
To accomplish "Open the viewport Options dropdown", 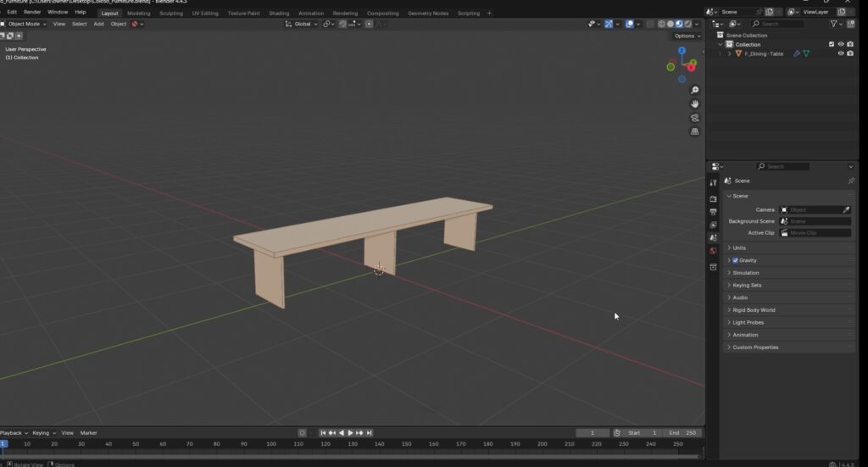I will 687,36.
